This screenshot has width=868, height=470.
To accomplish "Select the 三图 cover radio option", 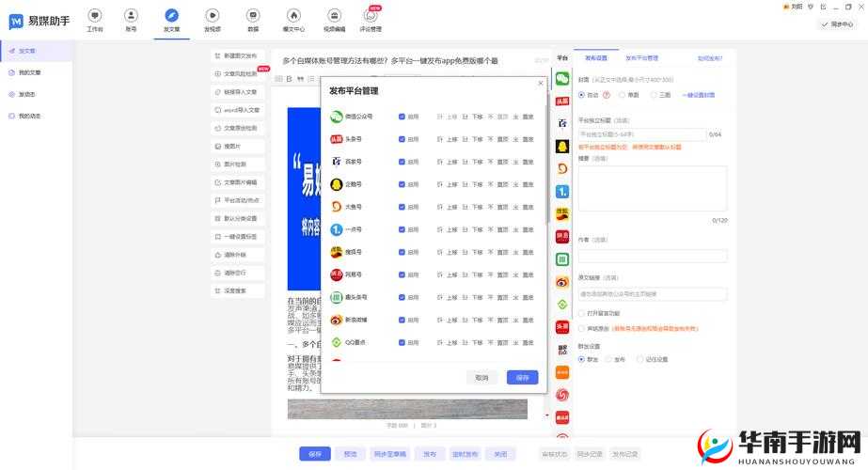I will [x=654, y=95].
